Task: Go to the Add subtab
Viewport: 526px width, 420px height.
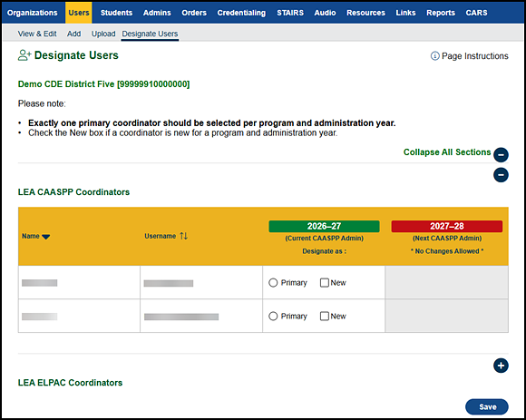Action: coord(73,34)
